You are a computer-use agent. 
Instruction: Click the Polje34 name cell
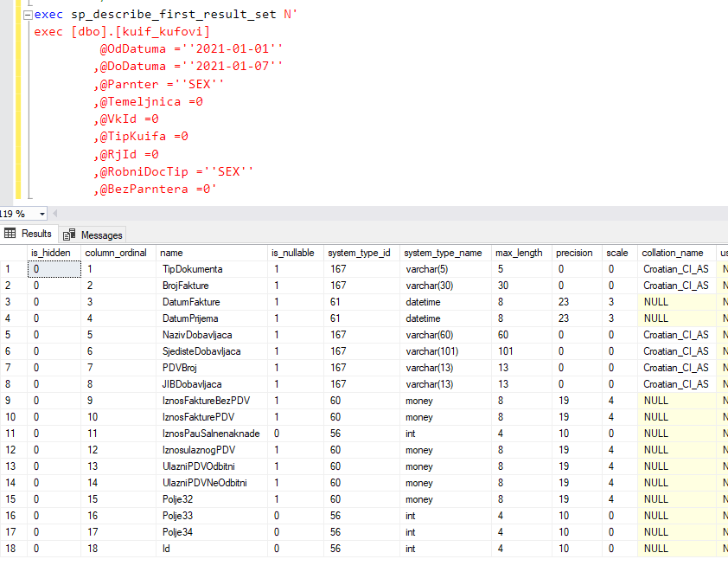tap(211, 532)
